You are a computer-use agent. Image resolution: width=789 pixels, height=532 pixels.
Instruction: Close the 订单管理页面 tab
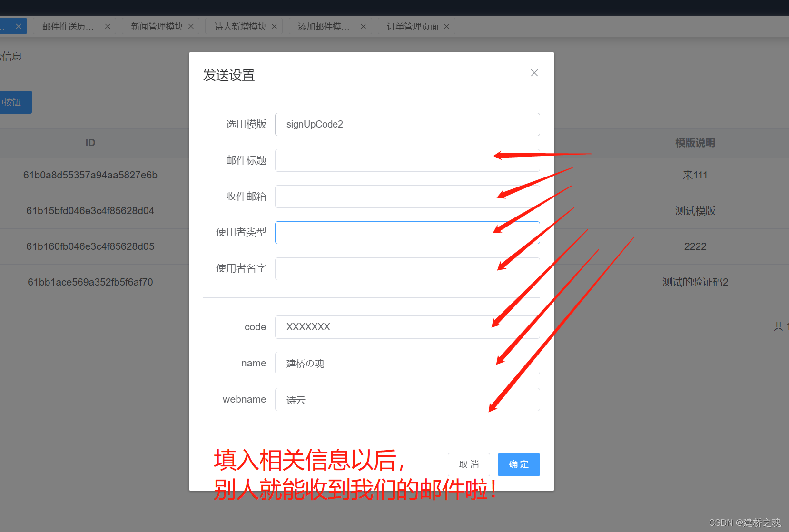tap(446, 27)
